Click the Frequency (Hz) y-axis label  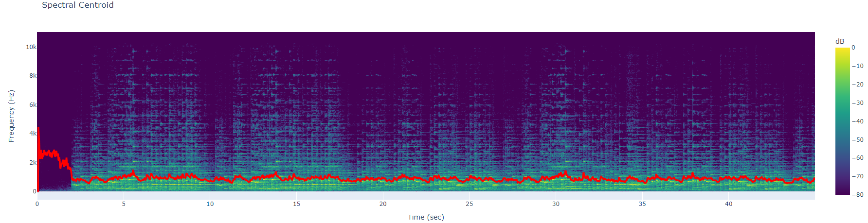(x=11, y=116)
